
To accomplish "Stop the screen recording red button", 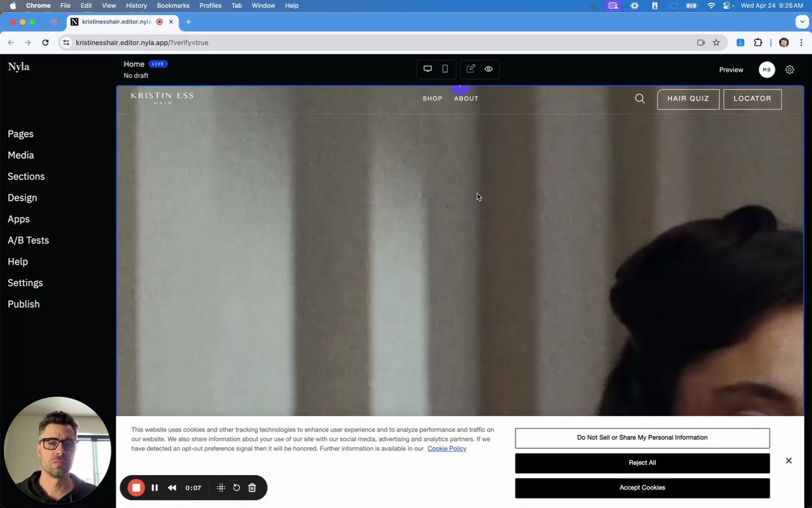I will 136,488.
